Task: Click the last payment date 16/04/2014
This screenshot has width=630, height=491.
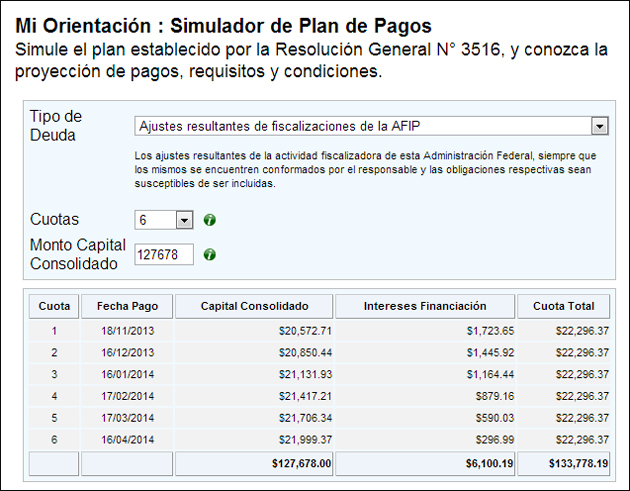Action: [127, 441]
